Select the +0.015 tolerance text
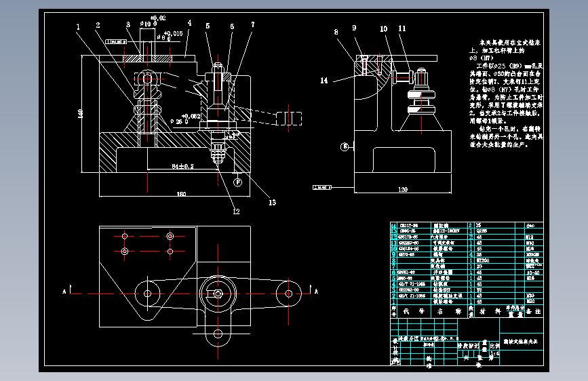 173,33
